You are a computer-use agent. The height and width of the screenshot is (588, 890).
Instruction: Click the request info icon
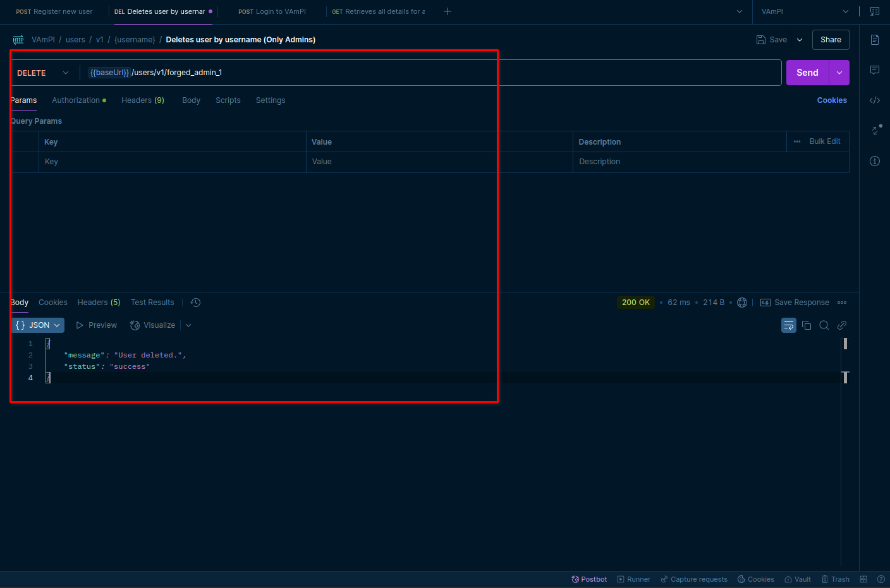(x=875, y=161)
